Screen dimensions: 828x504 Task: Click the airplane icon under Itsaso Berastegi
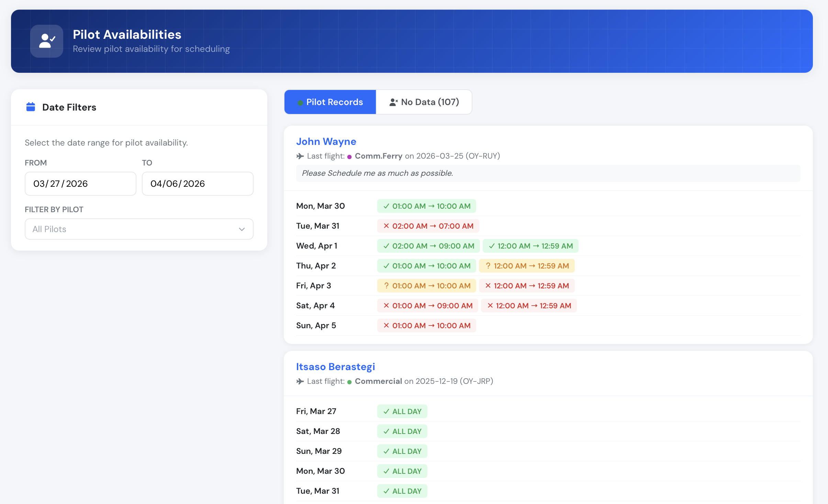point(300,381)
